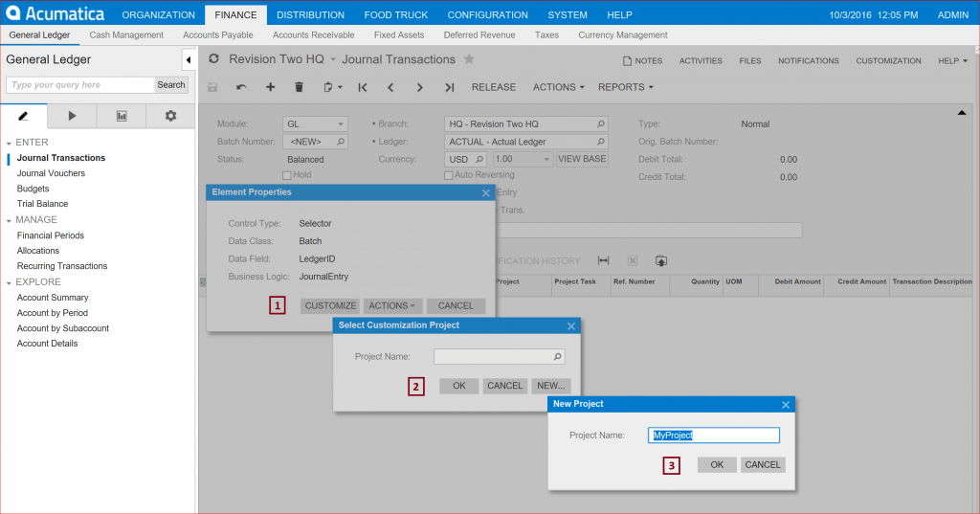The height and width of the screenshot is (514, 980).
Task: Collapse the EXPLORE section in sidebar
Action: pos(9,282)
